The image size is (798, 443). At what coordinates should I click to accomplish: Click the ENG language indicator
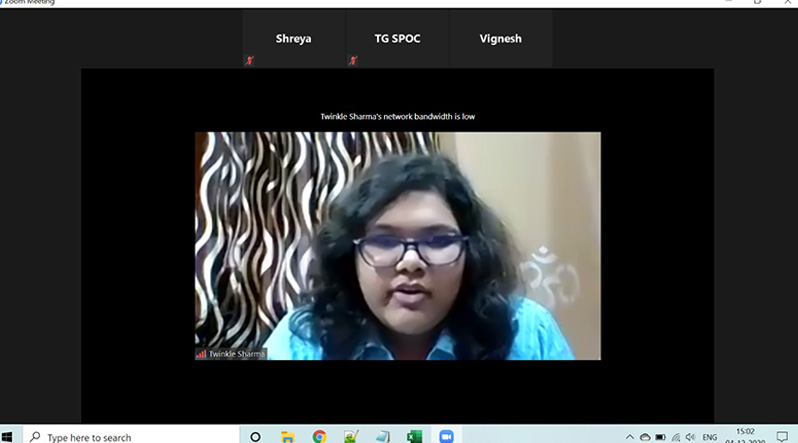pos(709,437)
